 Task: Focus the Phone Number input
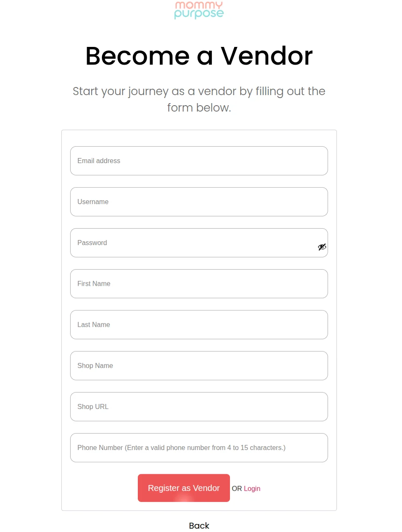(x=199, y=447)
